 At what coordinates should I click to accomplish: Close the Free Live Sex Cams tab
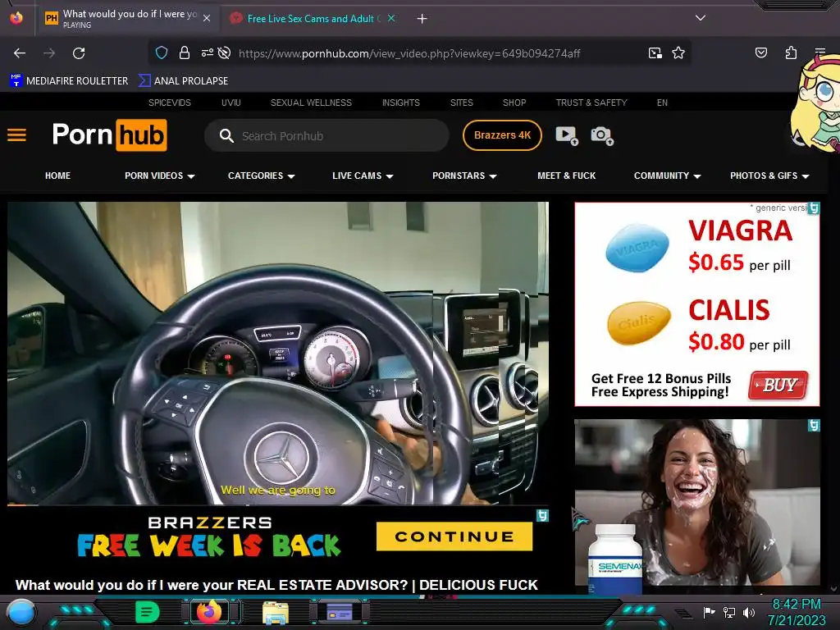point(391,18)
